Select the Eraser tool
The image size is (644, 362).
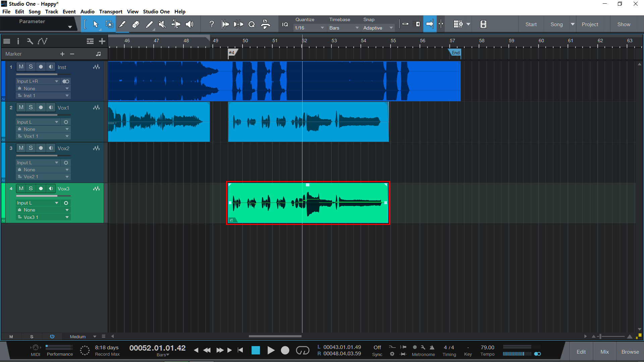click(136, 24)
